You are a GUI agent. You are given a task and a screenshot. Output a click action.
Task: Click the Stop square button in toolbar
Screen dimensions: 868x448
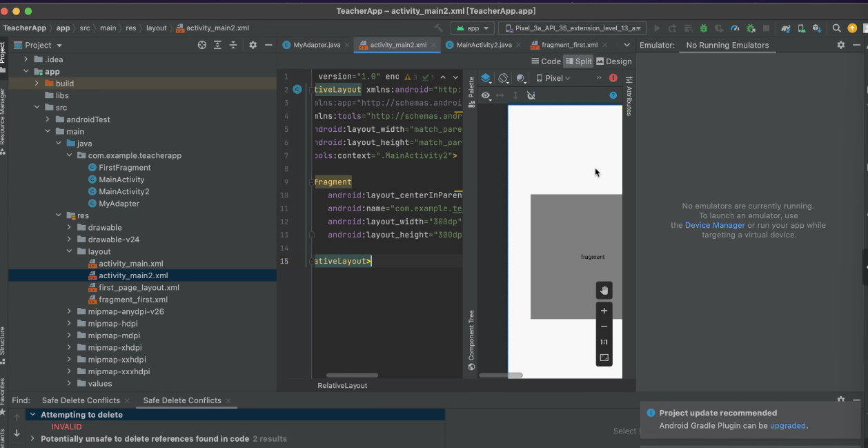[x=767, y=28]
